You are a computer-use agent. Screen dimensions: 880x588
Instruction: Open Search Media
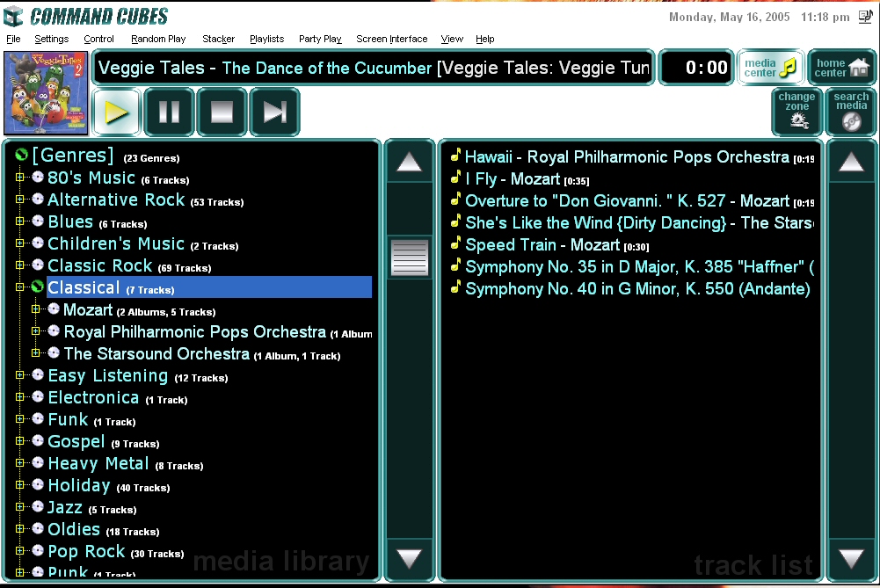tap(851, 112)
